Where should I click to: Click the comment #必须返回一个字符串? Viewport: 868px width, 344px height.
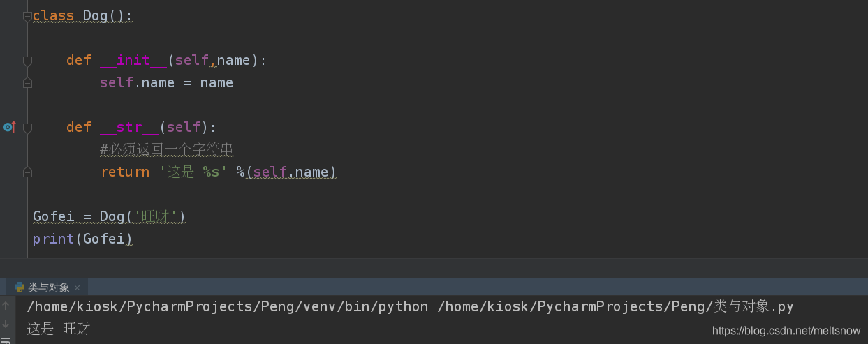pos(166,149)
